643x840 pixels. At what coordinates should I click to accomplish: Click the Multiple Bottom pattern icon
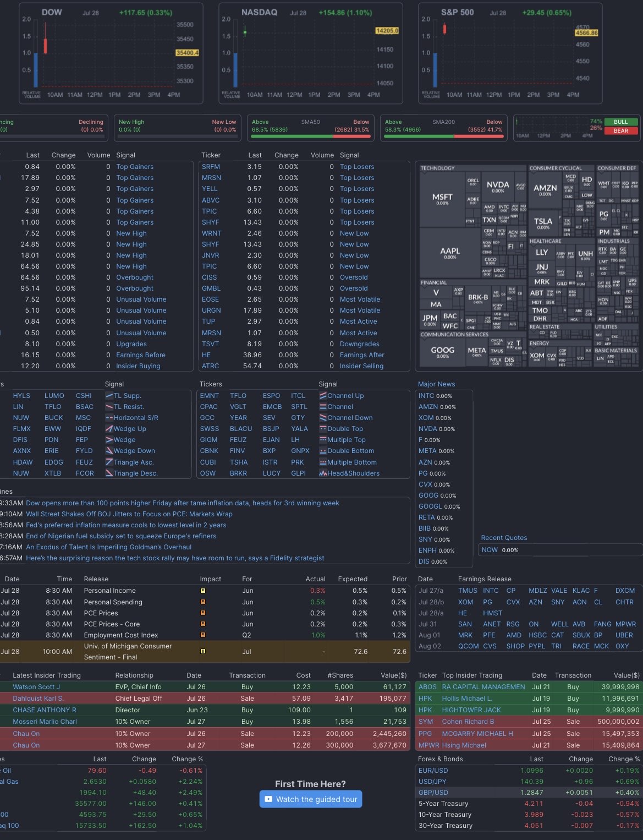click(323, 462)
